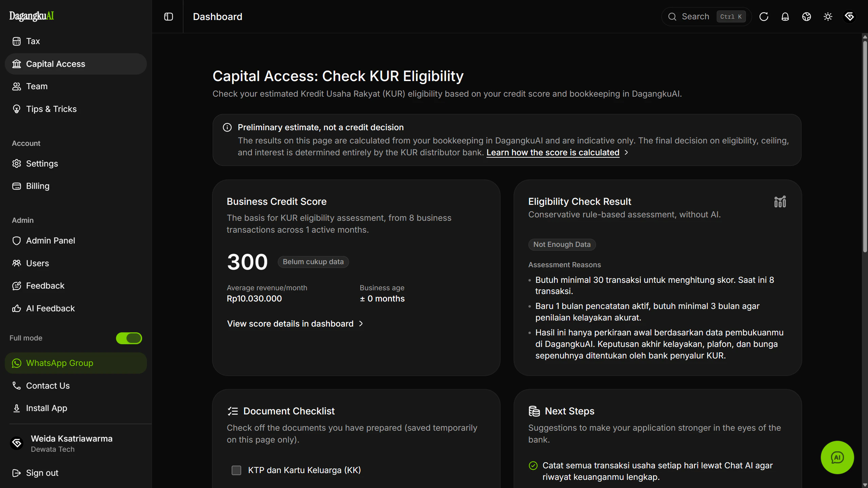Image resolution: width=868 pixels, height=488 pixels.
Task: Click the Feedback message icon
Action: tap(17, 286)
